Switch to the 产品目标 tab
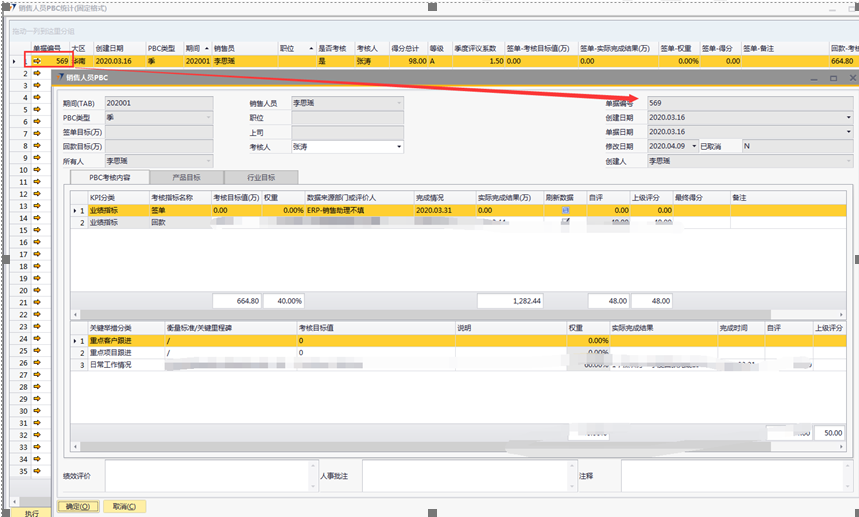 coord(187,177)
